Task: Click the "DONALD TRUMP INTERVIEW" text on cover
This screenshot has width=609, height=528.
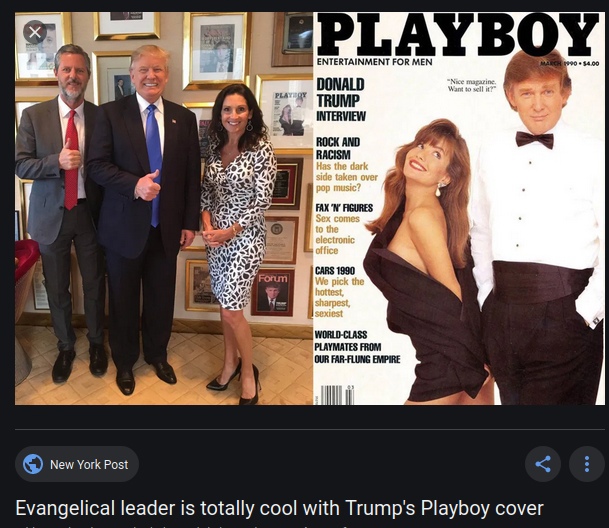Action: (340, 100)
